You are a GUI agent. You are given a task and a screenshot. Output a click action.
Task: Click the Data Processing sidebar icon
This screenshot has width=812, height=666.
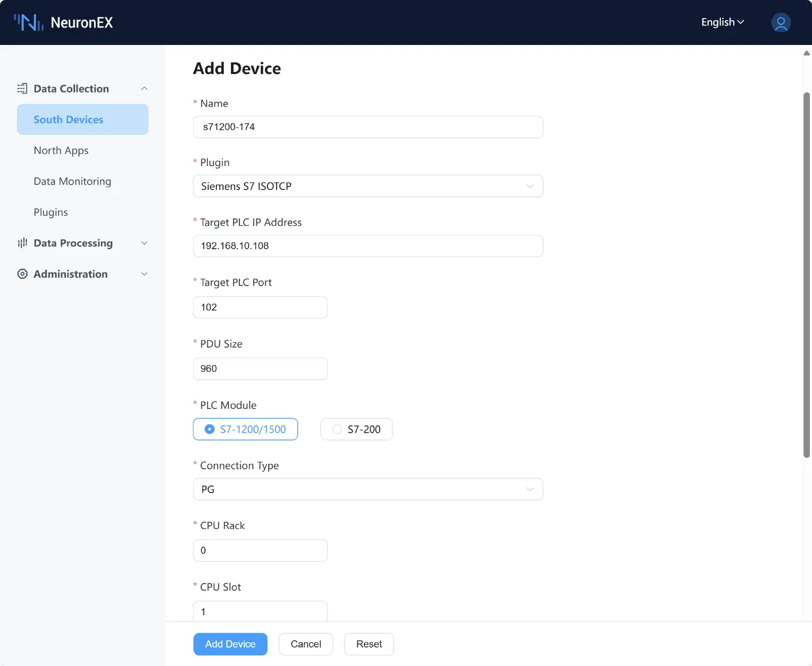(x=22, y=243)
